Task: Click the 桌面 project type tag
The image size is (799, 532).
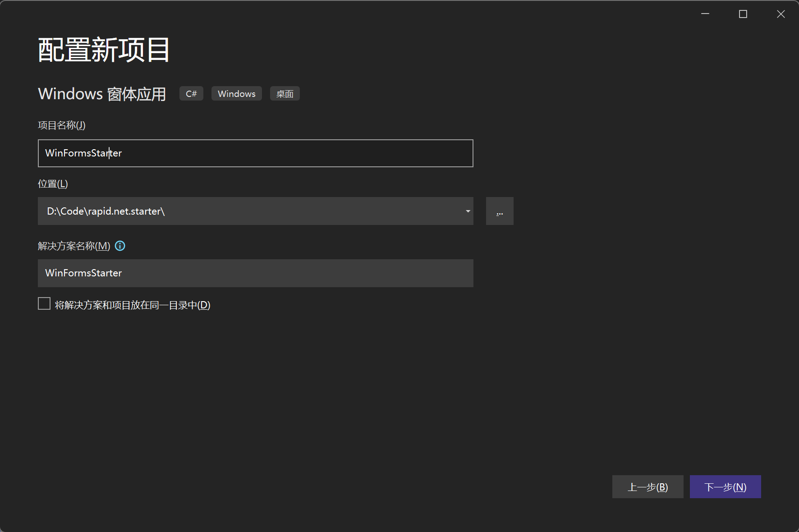Action: tap(285, 94)
